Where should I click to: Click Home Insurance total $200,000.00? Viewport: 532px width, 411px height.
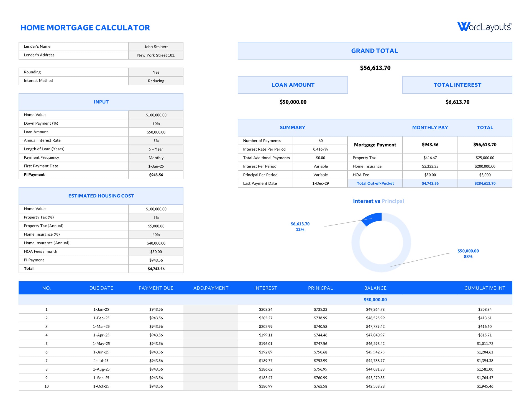click(485, 166)
